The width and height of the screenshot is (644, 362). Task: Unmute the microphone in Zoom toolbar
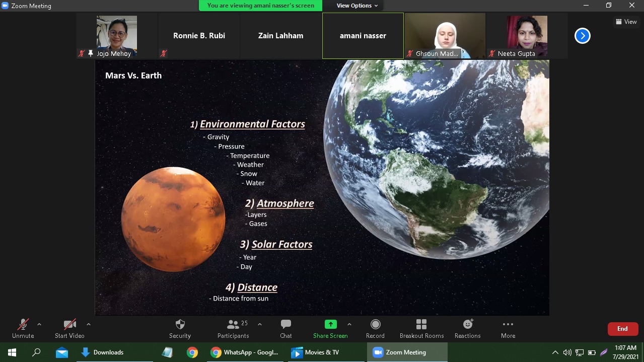pyautogui.click(x=23, y=329)
